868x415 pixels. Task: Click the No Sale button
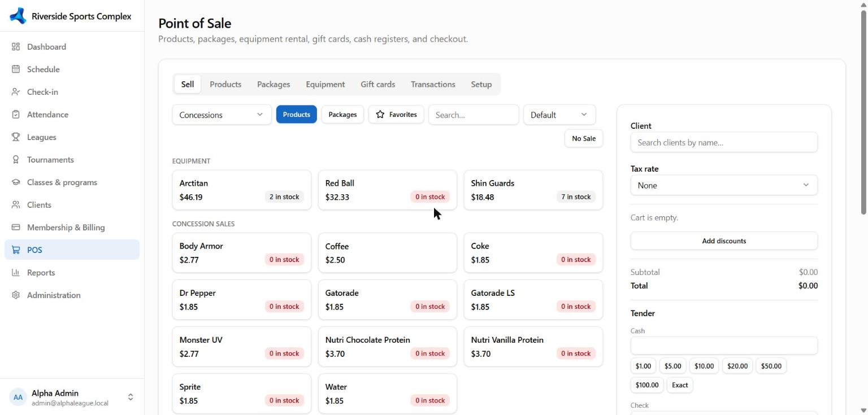tap(584, 138)
